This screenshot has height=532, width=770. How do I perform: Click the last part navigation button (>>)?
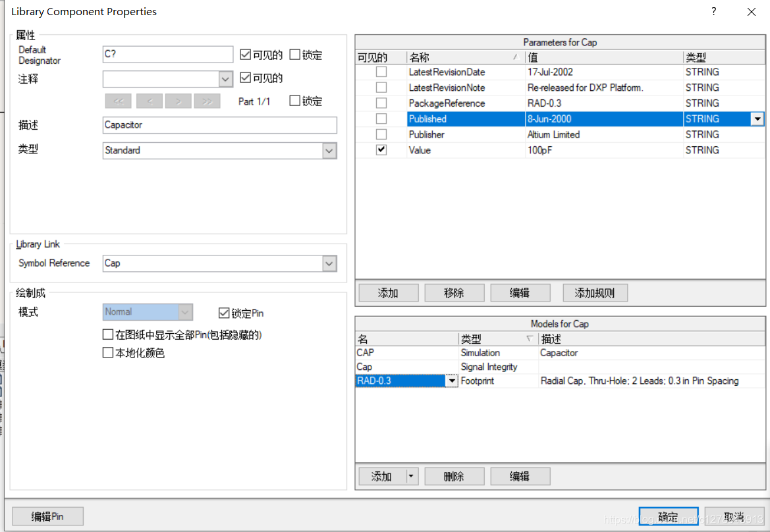207,101
